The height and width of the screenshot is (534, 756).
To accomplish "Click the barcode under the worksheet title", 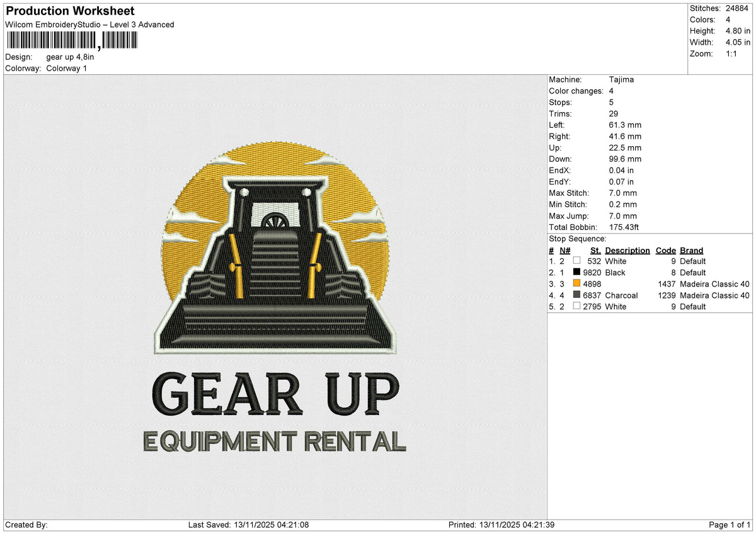I will click(x=72, y=41).
